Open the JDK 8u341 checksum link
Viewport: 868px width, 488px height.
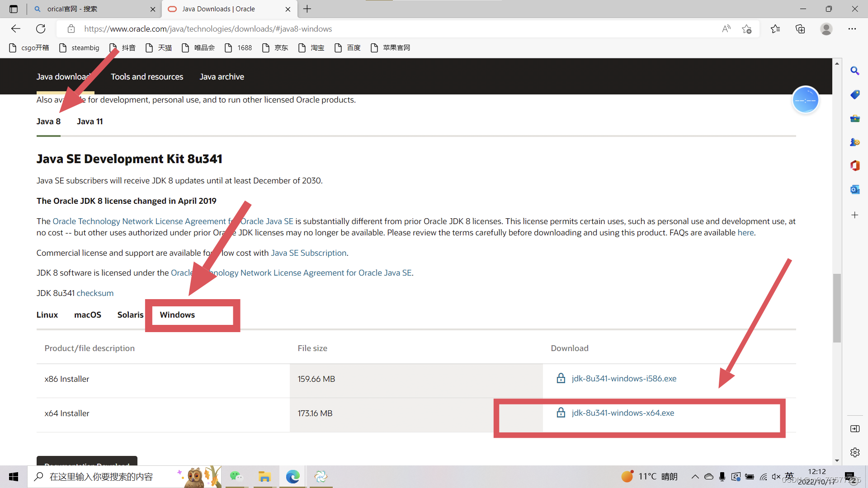[95, 293]
